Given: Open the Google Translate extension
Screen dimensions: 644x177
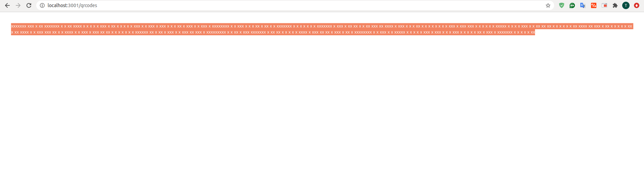Looking at the screenshot, I should (583, 5).
